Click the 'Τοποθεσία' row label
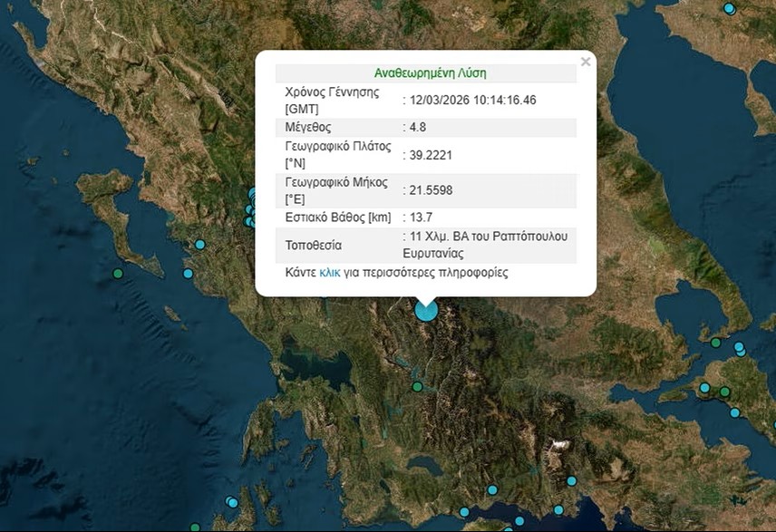The height and width of the screenshot is (532, 776). [x=314, y=245]
